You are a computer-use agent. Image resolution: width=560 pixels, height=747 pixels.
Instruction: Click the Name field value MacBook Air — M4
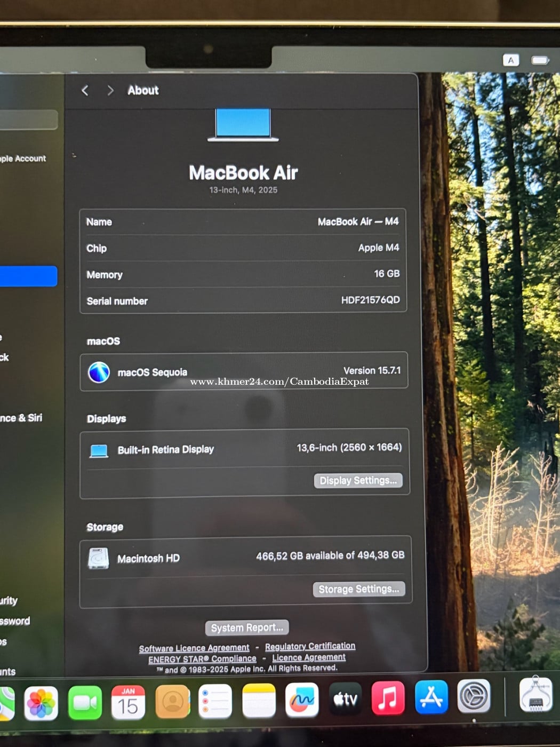[x=358, y=221]
